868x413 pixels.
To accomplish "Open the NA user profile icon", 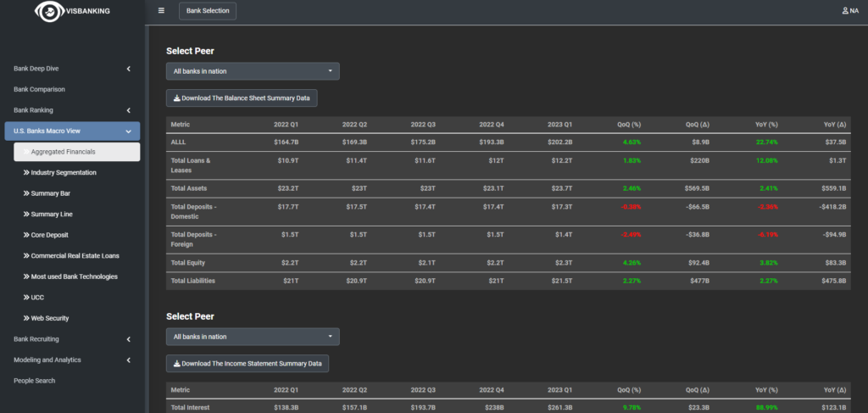I will point(844,10).
